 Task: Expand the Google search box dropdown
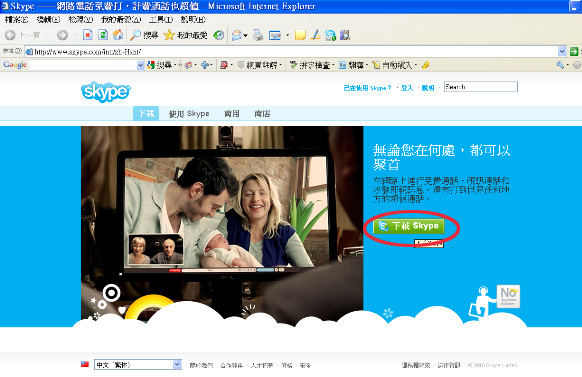pos(140,65)
